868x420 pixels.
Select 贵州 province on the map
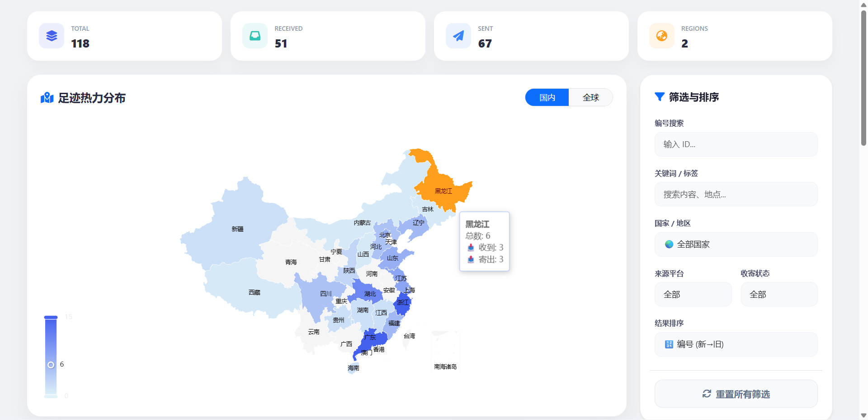coord(338,320)
